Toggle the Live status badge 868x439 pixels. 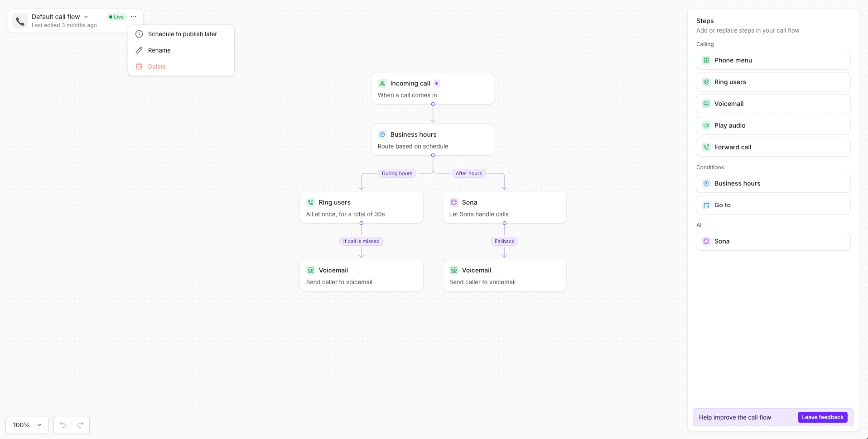coord(116,17)
